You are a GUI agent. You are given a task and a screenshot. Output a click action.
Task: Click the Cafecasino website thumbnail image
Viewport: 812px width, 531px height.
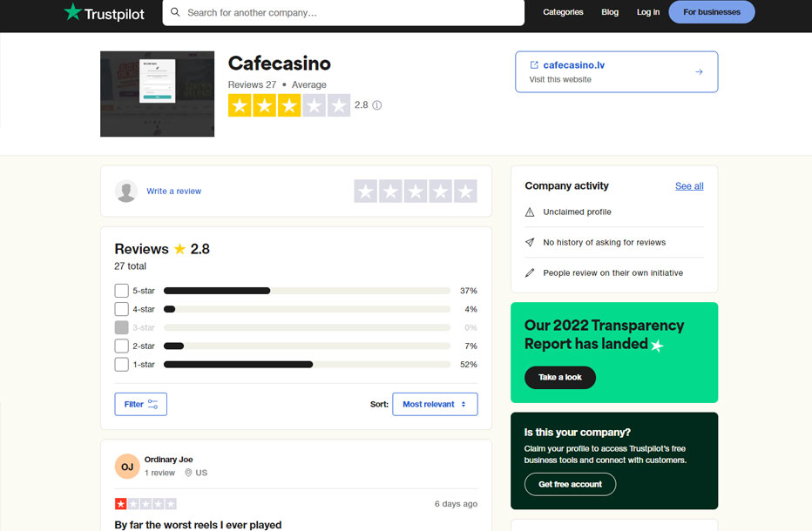tap(157, 94)
